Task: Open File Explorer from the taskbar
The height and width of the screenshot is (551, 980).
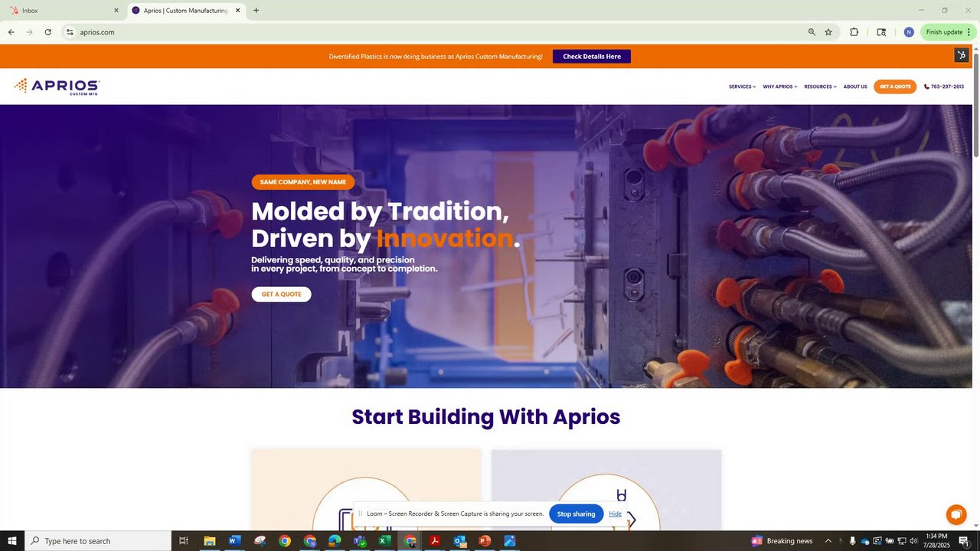Action: tap(209, 541)
